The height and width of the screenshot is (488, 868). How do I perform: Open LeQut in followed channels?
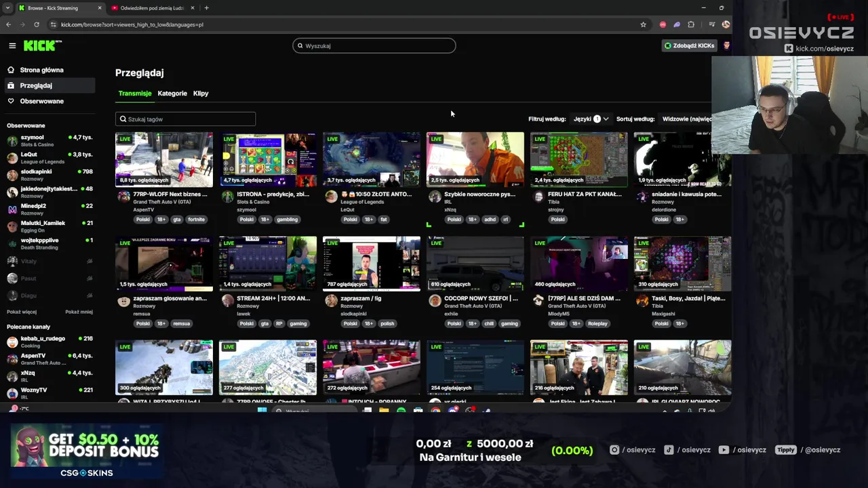pos(49,157)
